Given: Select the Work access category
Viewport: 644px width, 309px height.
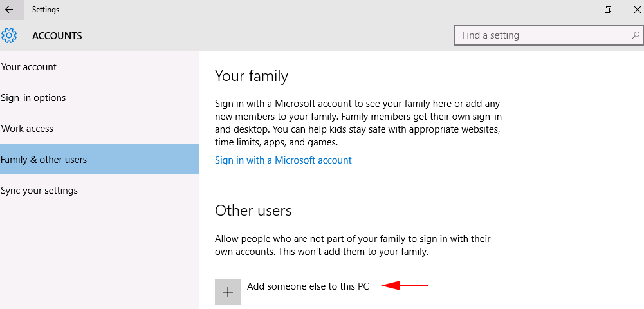Looking at the screenshot, I should pos(99,129).
